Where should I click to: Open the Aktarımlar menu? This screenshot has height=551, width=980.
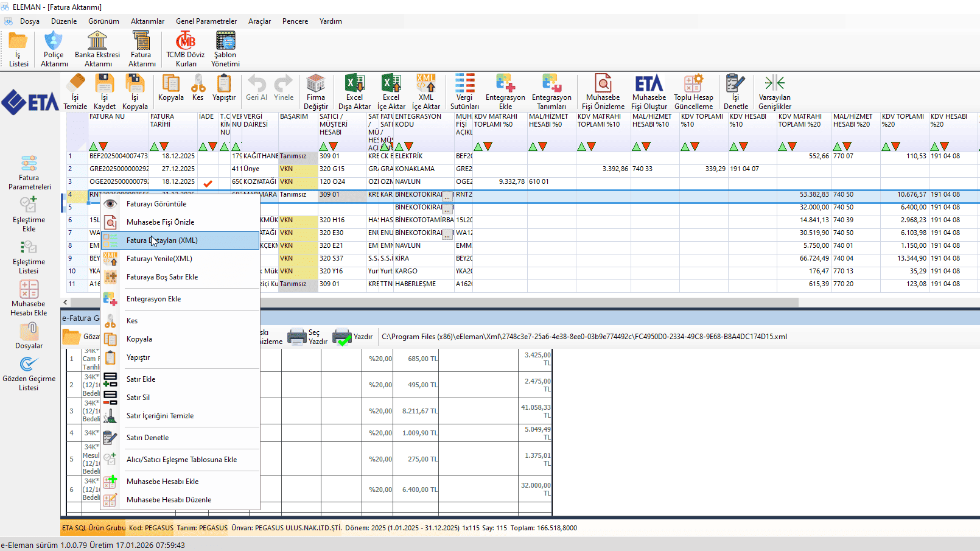(x=147, y=21)
